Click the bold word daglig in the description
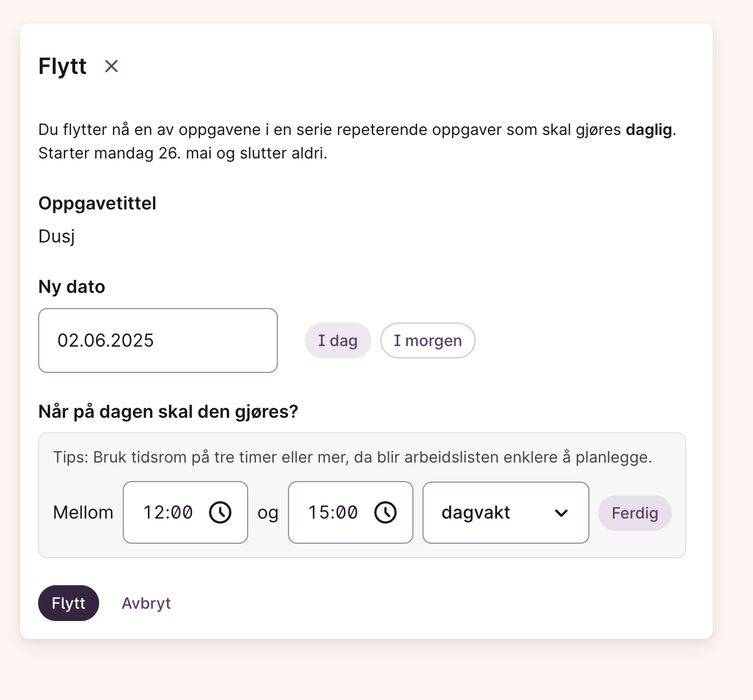The image size is (753, 700). tap(649, 130)
